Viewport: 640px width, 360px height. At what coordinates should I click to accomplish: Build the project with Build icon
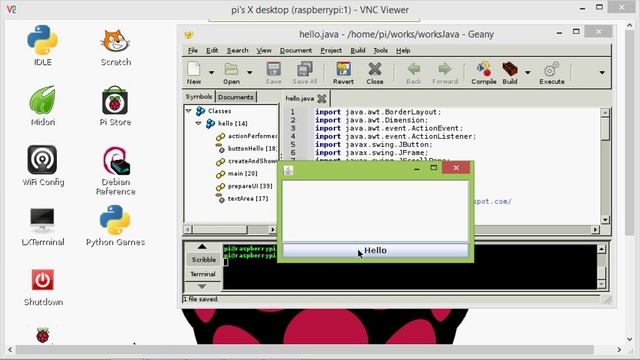tap(510, 73)
